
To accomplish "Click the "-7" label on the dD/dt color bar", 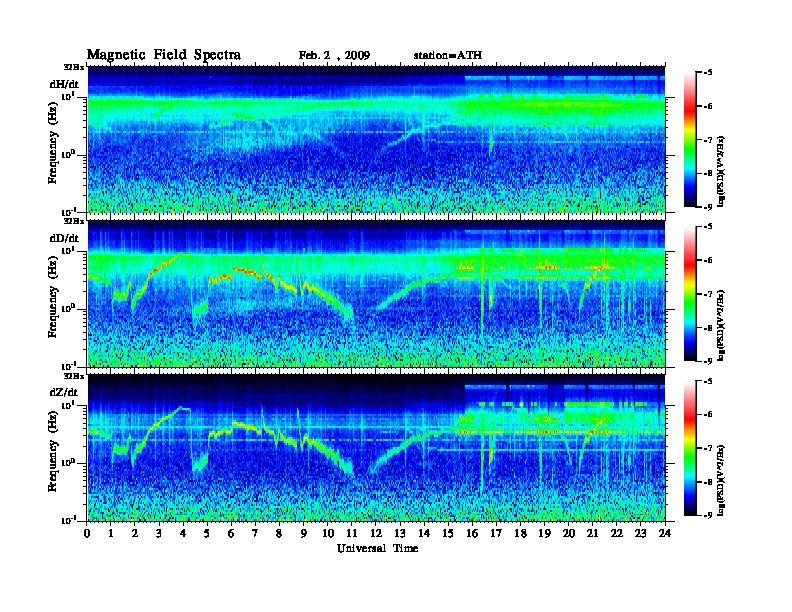I will tap(708, 294).
